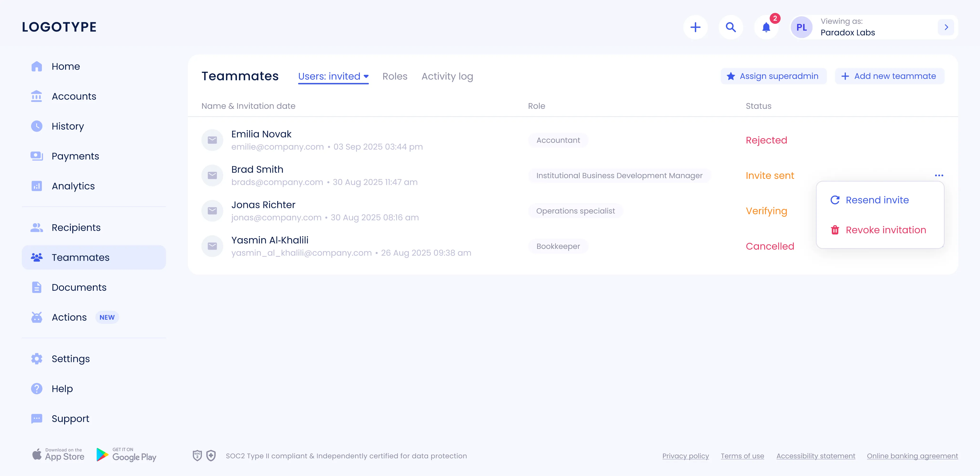Image resolution: width=980 pixels, height=476 pixels.
Task: Open search with magnifier icon
Action: [x=730, y=27]
